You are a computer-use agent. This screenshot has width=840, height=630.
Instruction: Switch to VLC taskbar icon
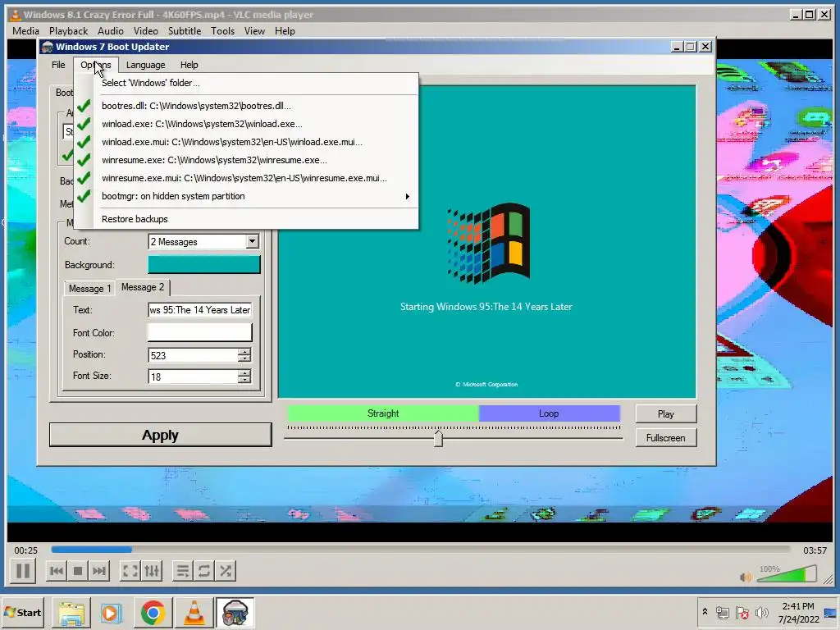click(x=194, y=612)
